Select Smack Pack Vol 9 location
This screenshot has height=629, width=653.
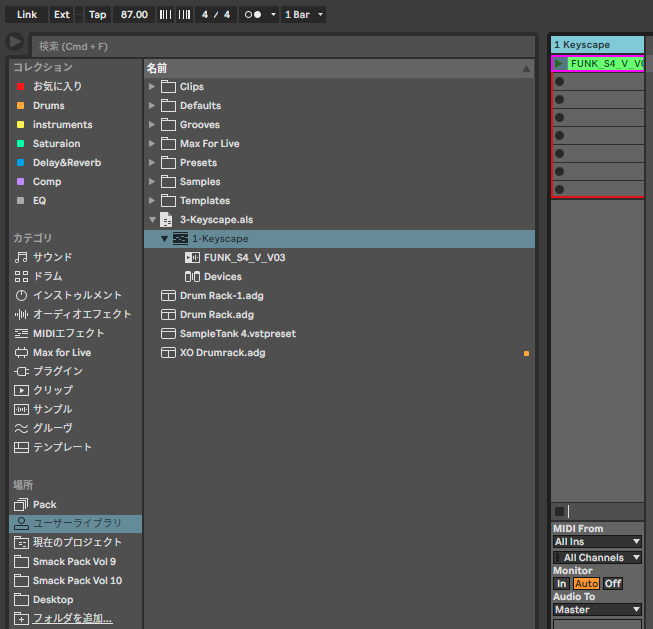74,561
